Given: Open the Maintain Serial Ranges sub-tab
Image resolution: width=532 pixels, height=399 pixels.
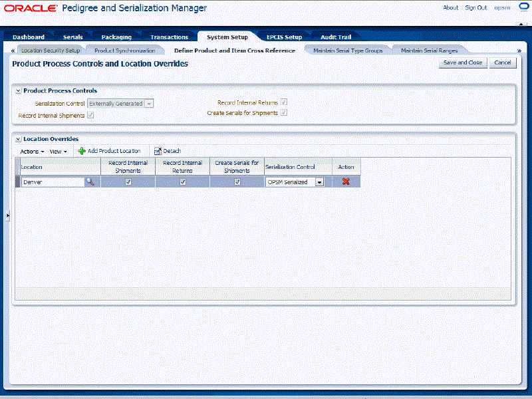Looking at the screenshot, I should point(429,51).
